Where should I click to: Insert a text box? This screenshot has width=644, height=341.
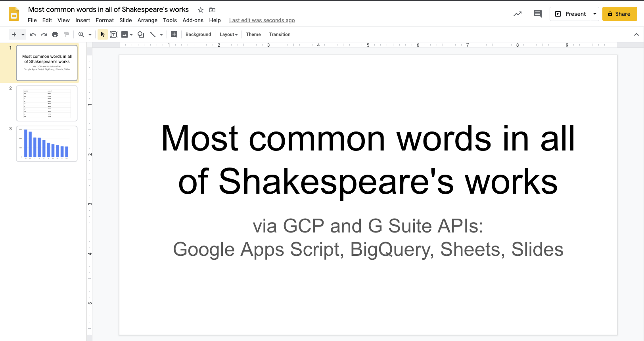pos(114,34)
